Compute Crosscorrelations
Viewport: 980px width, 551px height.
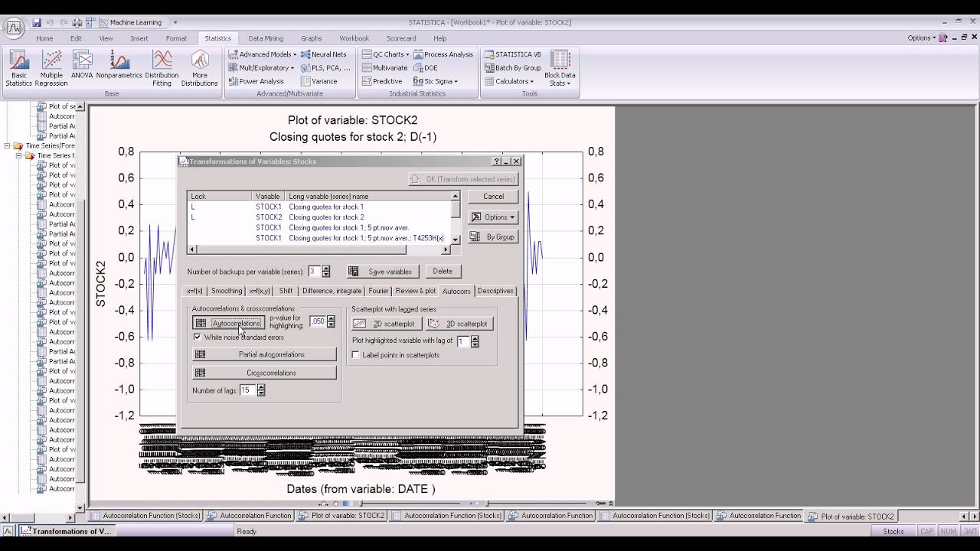click(264, 373)
